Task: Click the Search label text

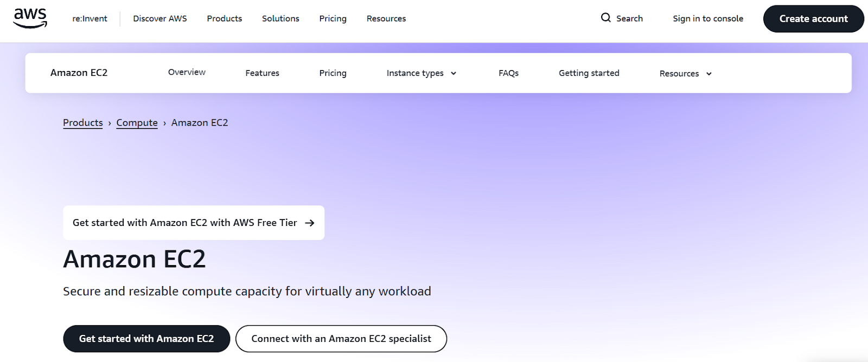Action: pos(629,18)
